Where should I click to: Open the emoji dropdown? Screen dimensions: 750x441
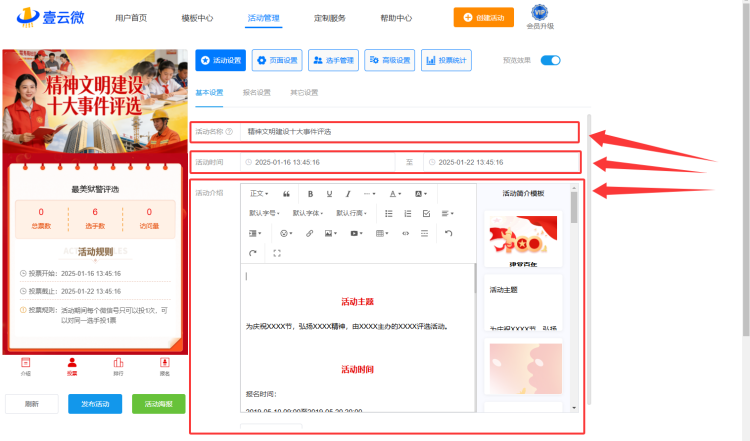286,233
